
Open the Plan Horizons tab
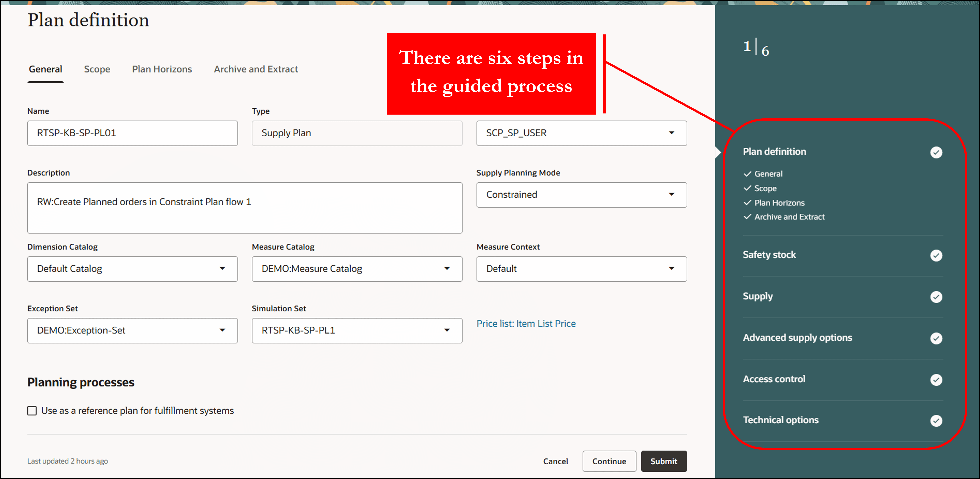[x=162, y=69]
